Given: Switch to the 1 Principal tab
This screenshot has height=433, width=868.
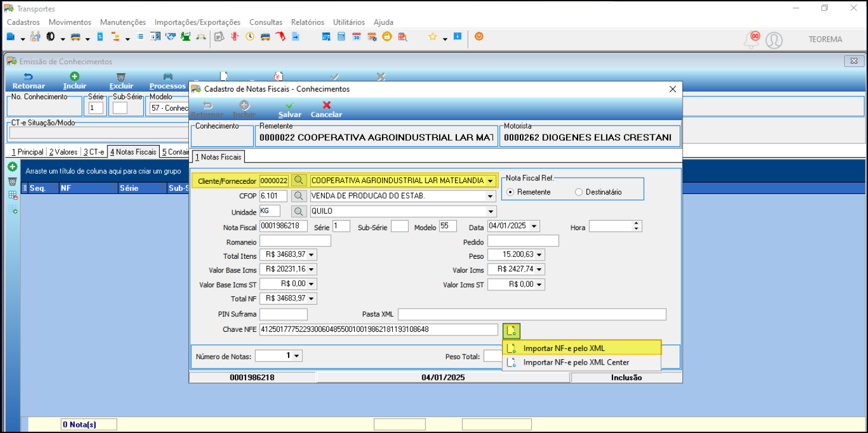Looking at the screenshot, I should tap(27, 152).
